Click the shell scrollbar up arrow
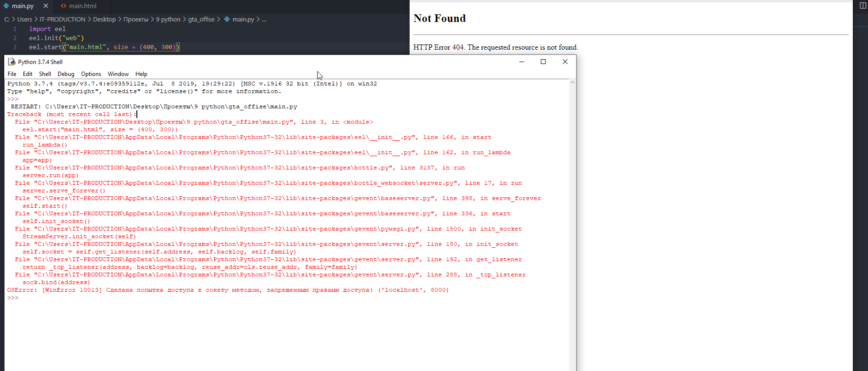This screenshot has width=868, height=371. click(572, 83)
